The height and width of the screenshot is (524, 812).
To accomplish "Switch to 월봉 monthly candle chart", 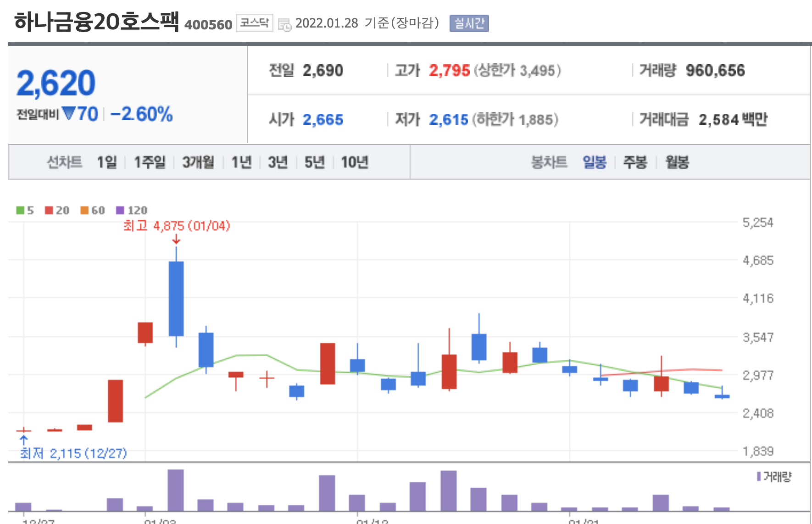I will click(x=677, y=162).
